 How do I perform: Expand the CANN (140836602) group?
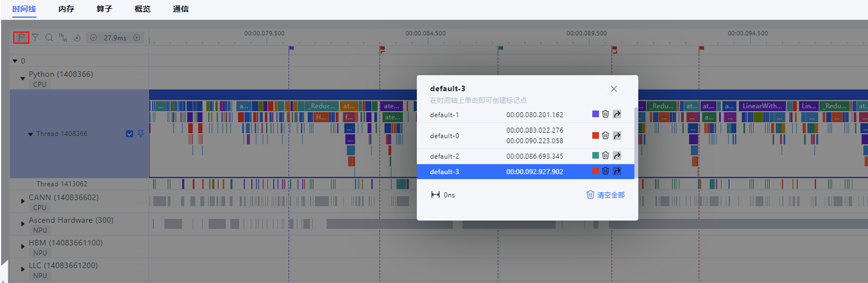[x=23, y=201]
